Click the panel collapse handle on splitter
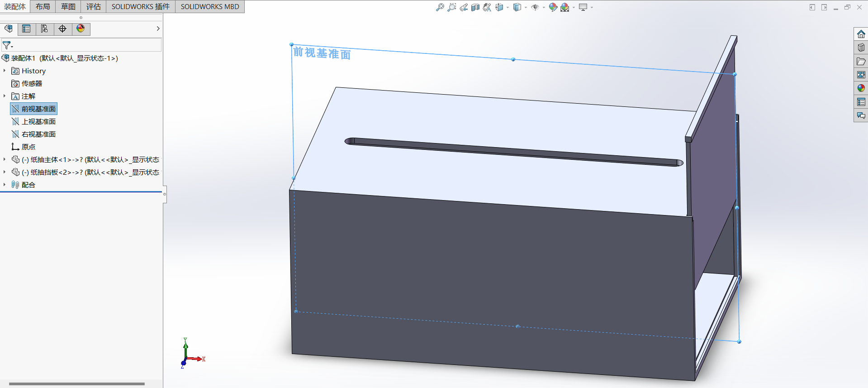Viewport: 868px width, 388px height. pos(165,194)
